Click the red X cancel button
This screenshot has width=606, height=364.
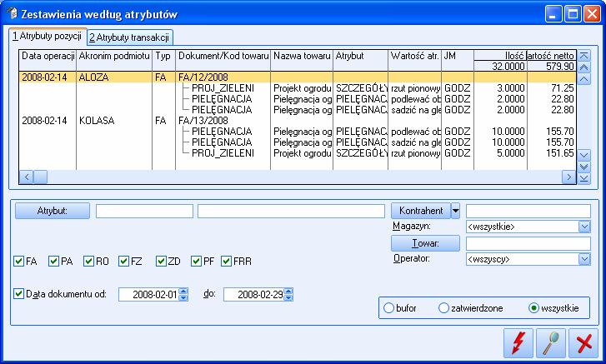583,343
